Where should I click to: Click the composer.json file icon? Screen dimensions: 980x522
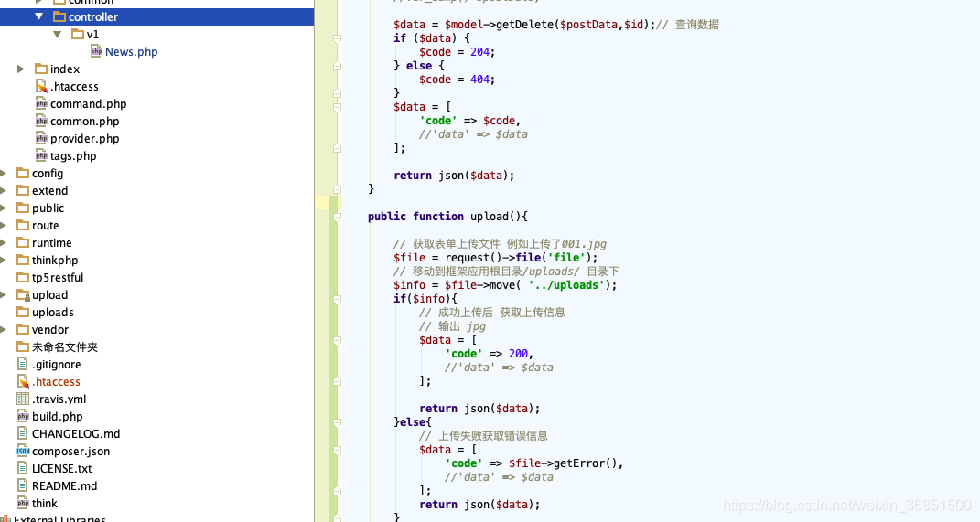coord(23,451)
